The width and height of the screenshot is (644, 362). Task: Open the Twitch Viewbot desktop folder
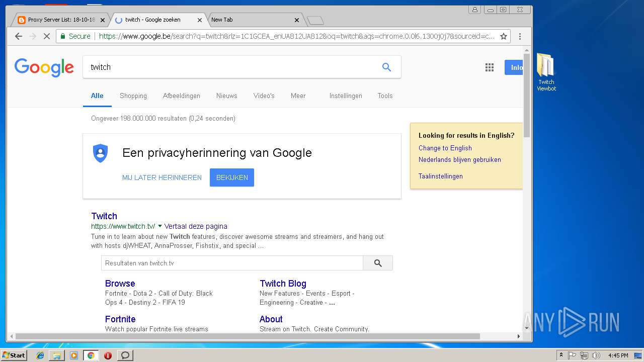point(546,72)
